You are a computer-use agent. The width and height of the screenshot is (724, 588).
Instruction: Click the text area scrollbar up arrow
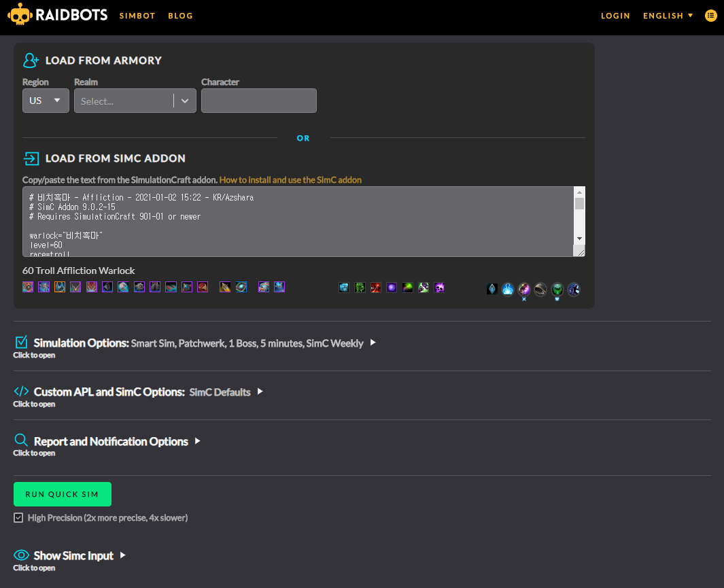point(579,192)
